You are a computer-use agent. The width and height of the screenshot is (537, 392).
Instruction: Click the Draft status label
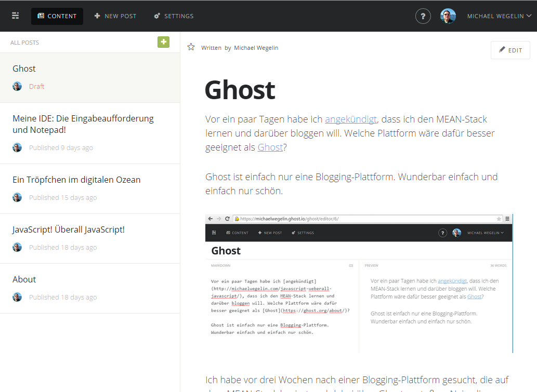click(x=36, y=86)
